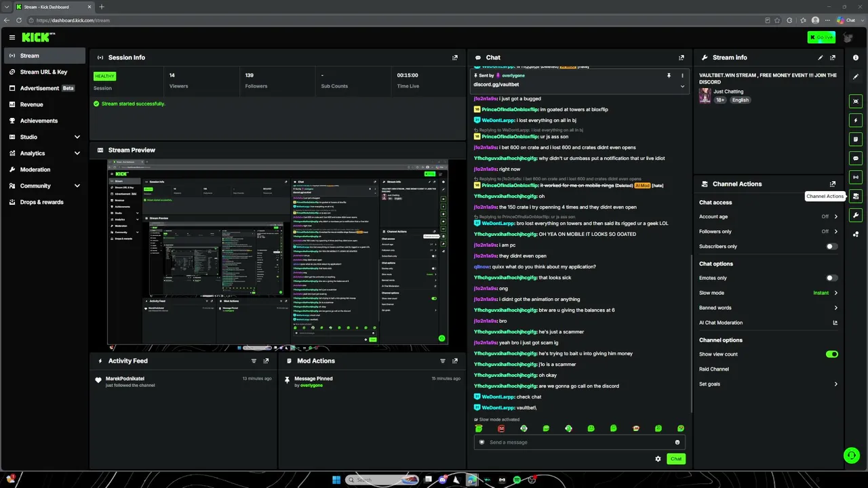Collapse the pinned message with its chevron
Screen dimensions: 868x488
682,86
